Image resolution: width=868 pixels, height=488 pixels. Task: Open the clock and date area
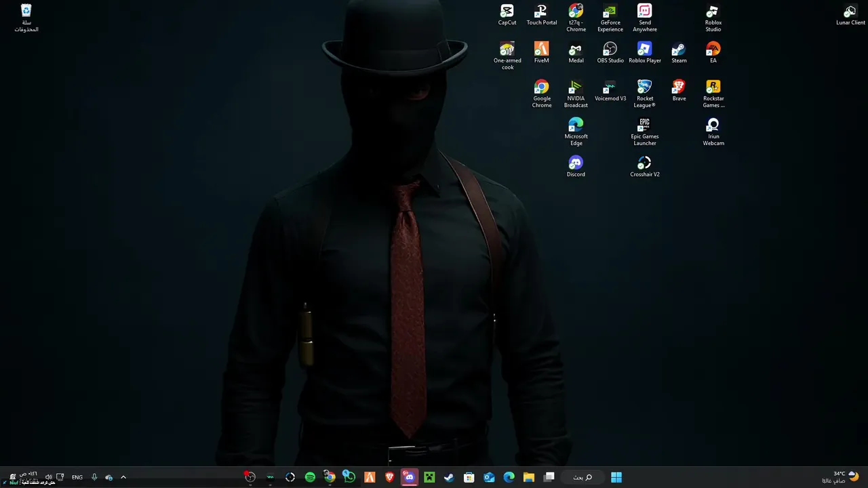[29, 477]
